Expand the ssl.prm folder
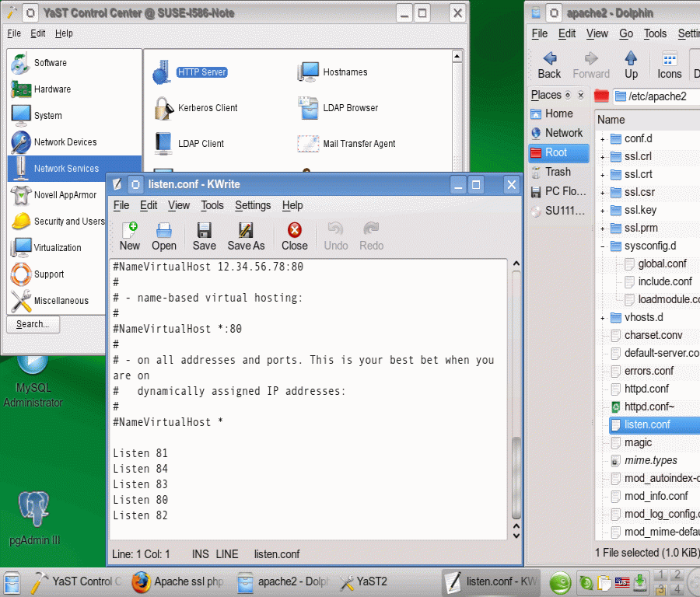The height and width of the screenshot is (597, 700). point(602,229)
